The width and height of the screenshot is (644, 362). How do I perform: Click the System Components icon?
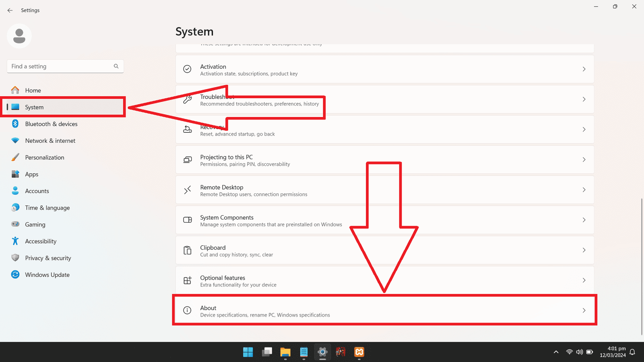[187, 220]
